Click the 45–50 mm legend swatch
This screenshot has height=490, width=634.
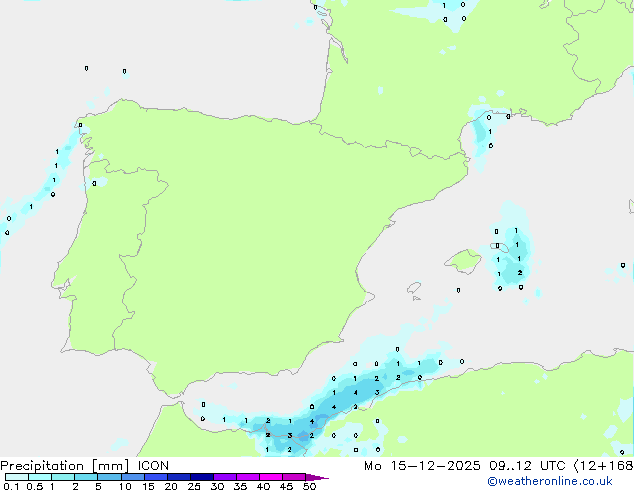coord(294,477)
